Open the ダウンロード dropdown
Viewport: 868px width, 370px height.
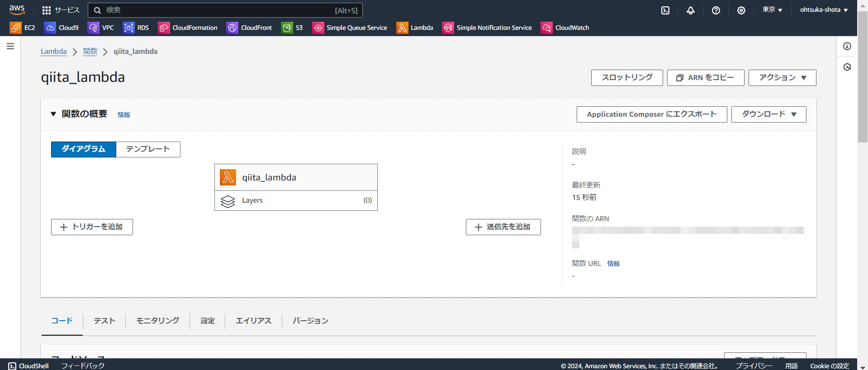[769, 114]
